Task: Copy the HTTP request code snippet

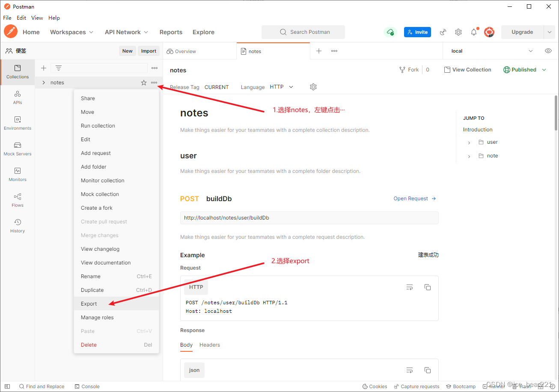Action: [428, 287]
